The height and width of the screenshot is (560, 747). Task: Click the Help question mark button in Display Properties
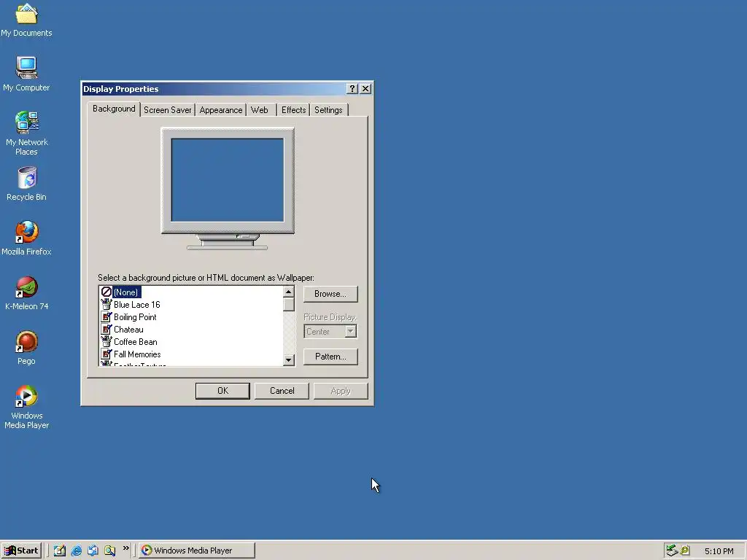[352, 88]
